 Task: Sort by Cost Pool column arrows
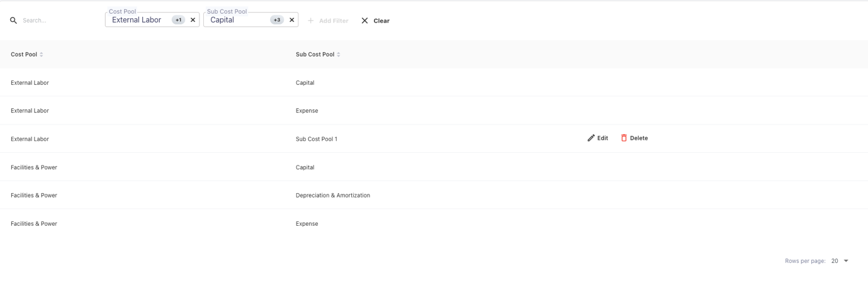tap(42, 55)
